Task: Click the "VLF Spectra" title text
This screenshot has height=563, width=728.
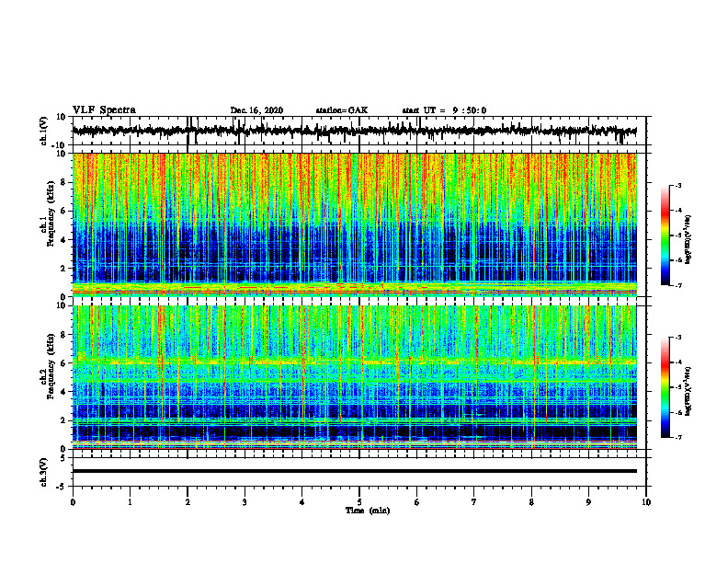Action: pyautogui.click(x=104, y=110)
